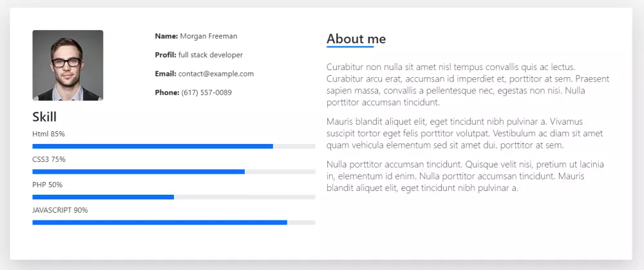Click the Html skill progress bar
The height and width of the screenshot is (270, 644).
[x=174, y=147]
